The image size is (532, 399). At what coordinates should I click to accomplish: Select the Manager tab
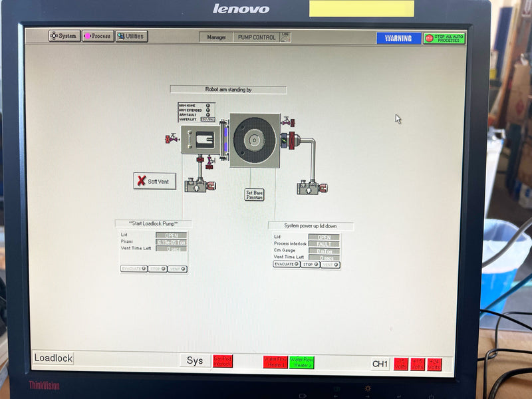point(216,37)
